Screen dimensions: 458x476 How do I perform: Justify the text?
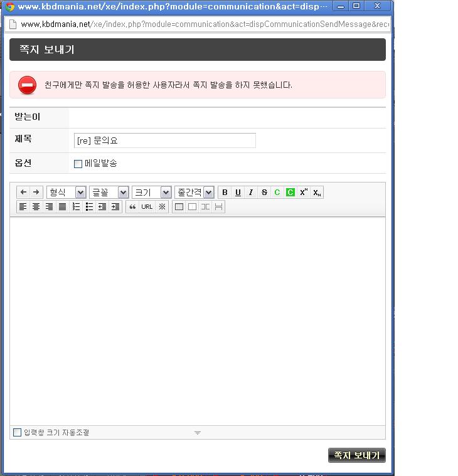(62, 207)
